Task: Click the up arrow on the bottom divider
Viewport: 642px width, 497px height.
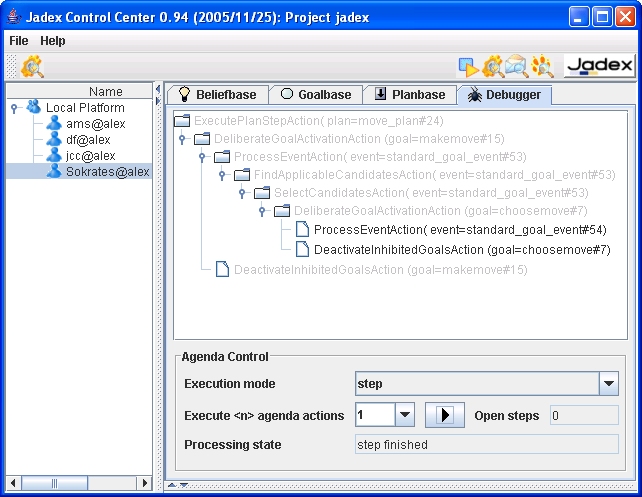Action: 172,485
